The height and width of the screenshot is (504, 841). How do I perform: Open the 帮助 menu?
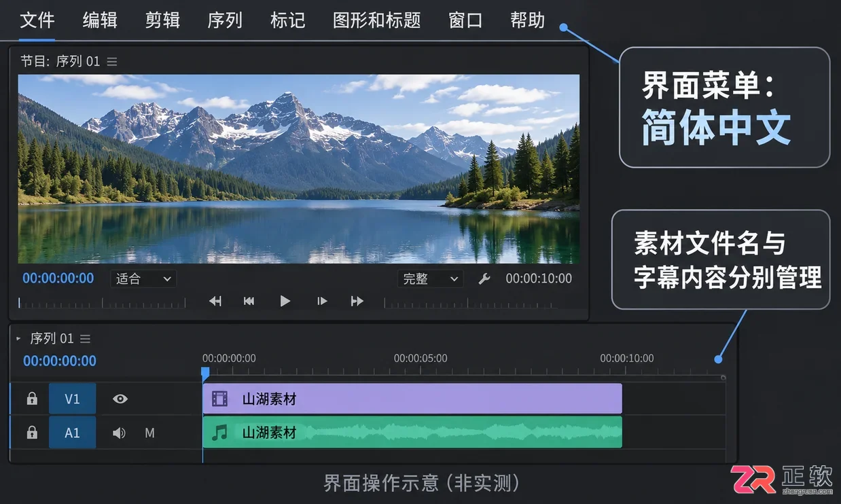pos(528,20)
